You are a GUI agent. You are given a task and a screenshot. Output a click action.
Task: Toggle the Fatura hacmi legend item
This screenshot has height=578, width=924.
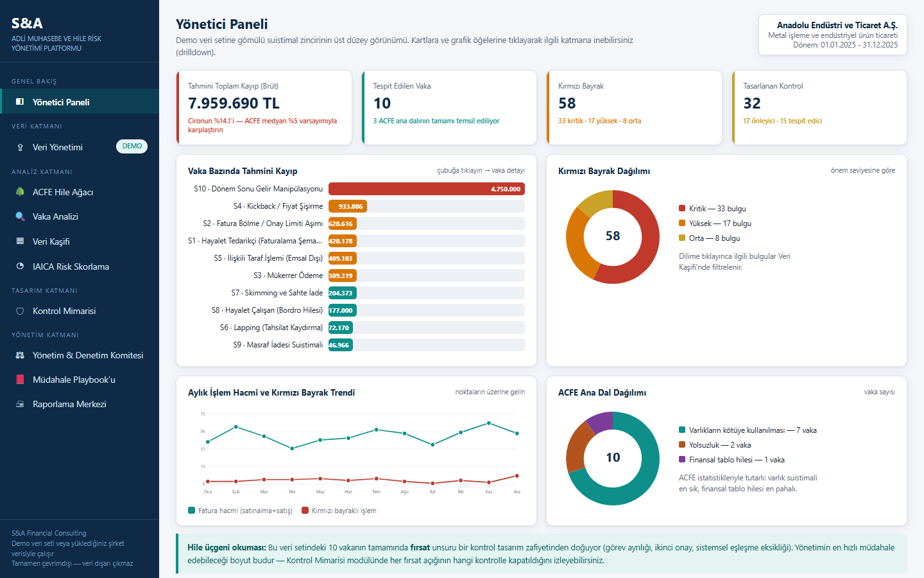coord(240,511)
